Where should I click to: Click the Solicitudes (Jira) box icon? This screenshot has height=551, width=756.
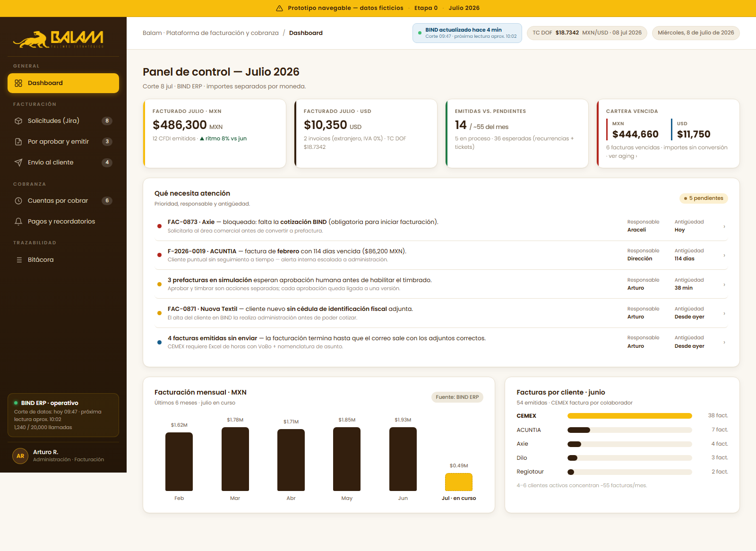tap(18, 121)
